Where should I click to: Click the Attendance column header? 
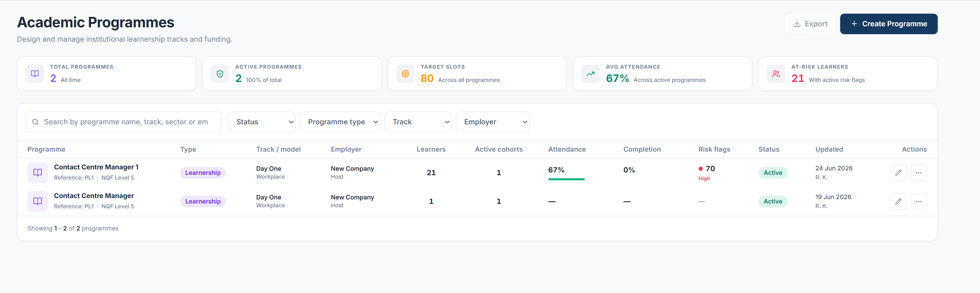(567, 149)
